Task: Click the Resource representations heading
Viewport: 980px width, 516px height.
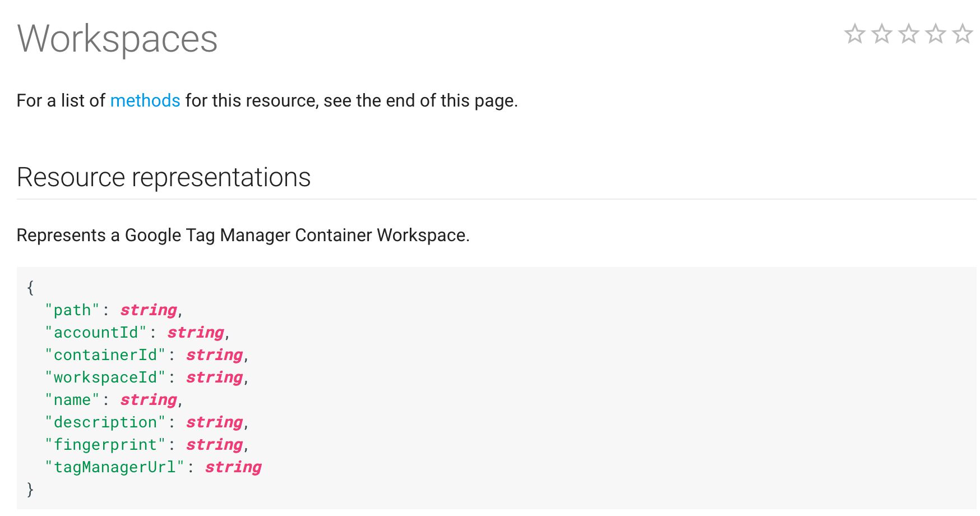Action: coord(164,177)
